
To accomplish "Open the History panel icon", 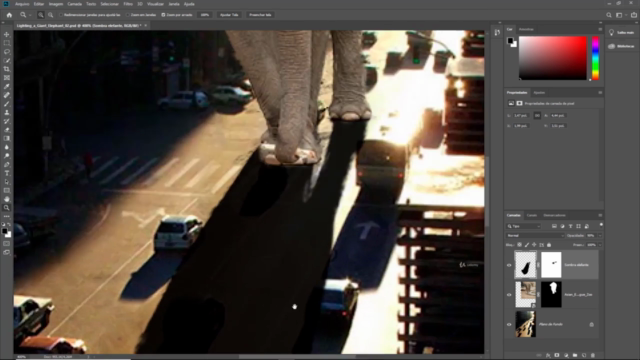I will coord(497,33).
